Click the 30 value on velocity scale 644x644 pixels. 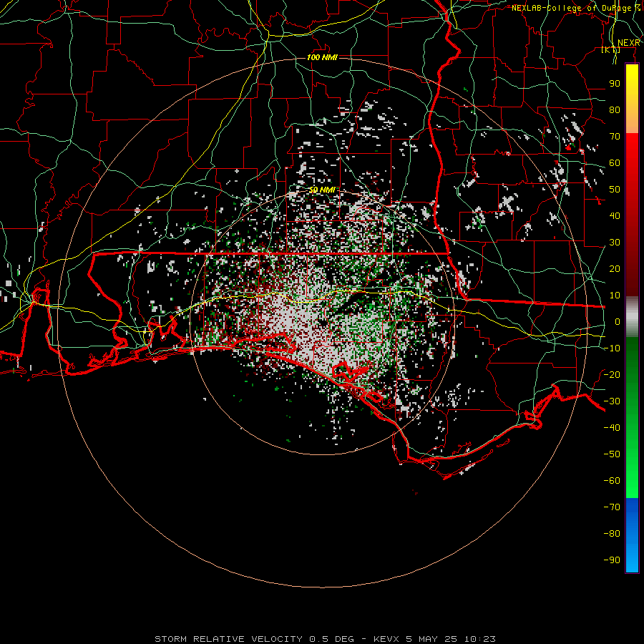point(615,243)
